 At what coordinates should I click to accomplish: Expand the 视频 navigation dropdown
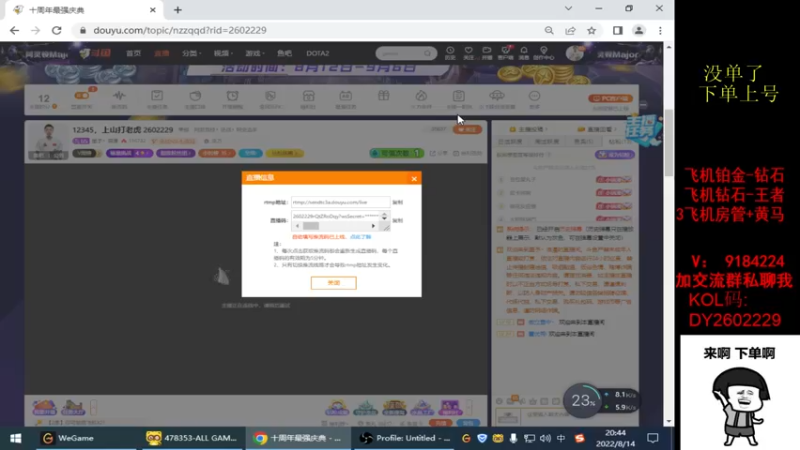click(x=223, y=53)
